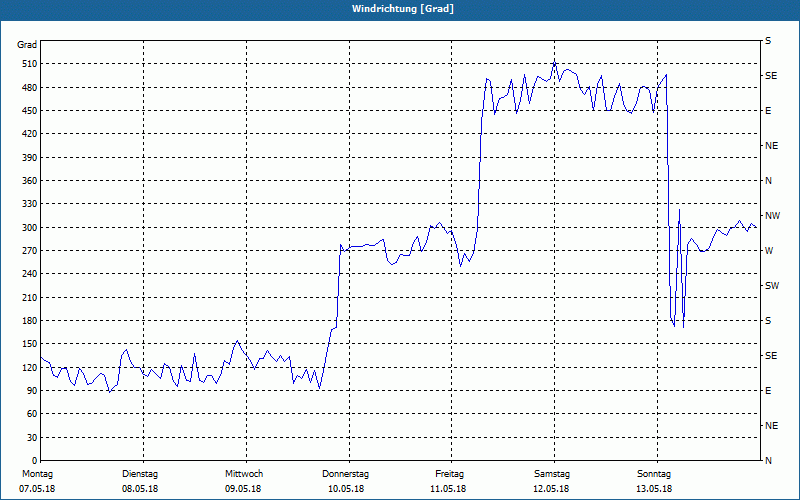This screenshot has height=500, width=800.
Task: Click the 60 value on left axis
Action: tap(31, 414)
